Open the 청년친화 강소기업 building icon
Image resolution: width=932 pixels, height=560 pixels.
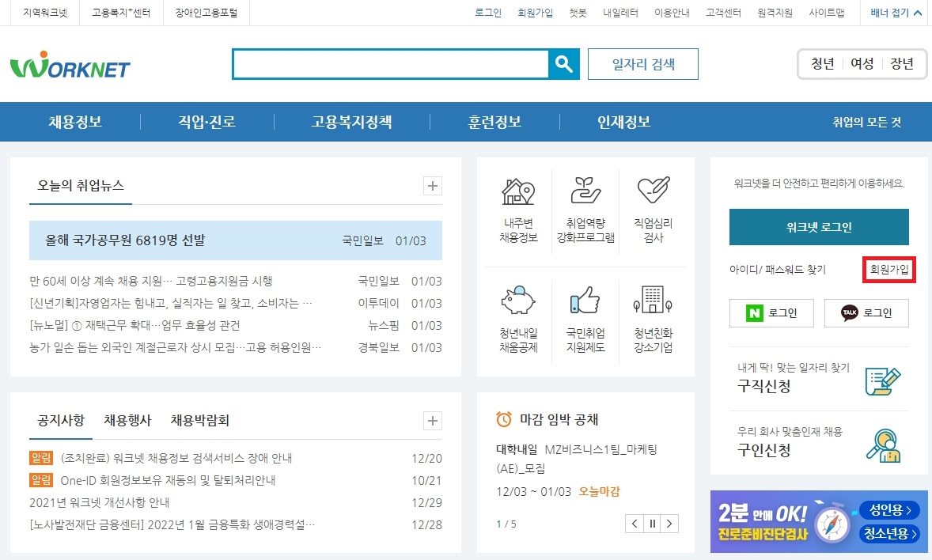pyautogui.click(x=653, y=300)
